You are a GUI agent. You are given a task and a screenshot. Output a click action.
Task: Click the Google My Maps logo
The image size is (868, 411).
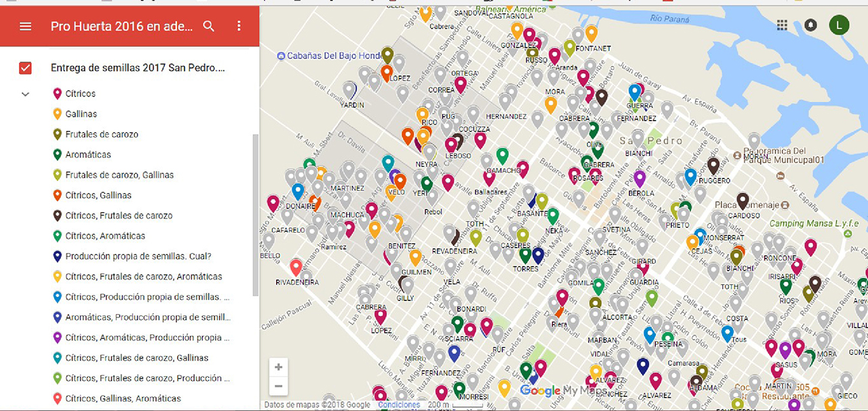pyautogui.click(x=555, y=391)
